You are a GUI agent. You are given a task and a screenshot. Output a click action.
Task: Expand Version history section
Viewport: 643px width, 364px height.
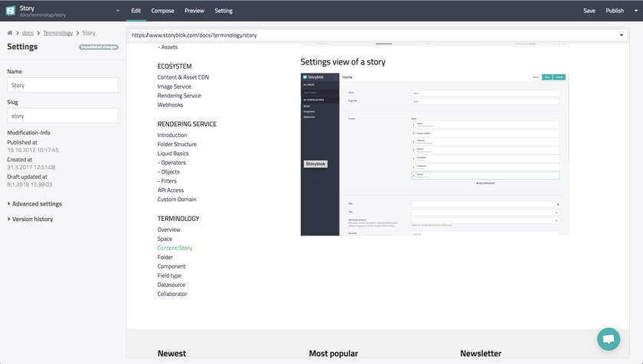click(x=31, y=219)
